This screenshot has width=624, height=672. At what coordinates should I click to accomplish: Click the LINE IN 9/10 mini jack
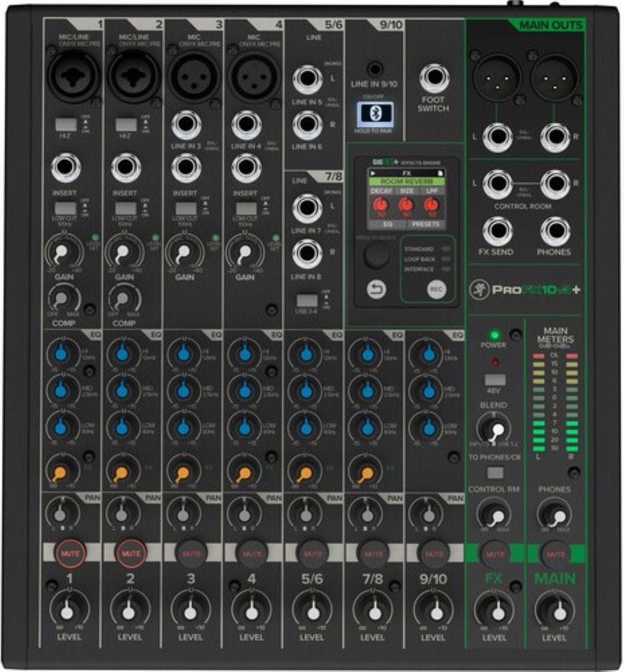pos(375,69)
